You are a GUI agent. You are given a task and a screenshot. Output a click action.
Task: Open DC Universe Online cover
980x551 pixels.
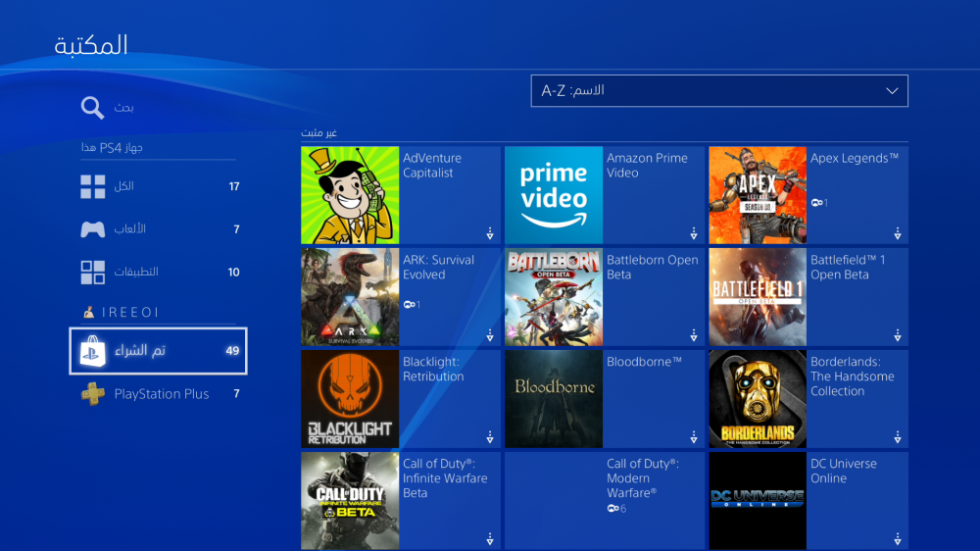758,501
